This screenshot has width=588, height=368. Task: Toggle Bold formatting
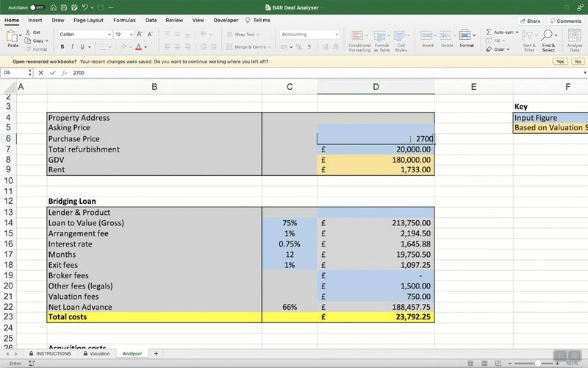(61, 47)
